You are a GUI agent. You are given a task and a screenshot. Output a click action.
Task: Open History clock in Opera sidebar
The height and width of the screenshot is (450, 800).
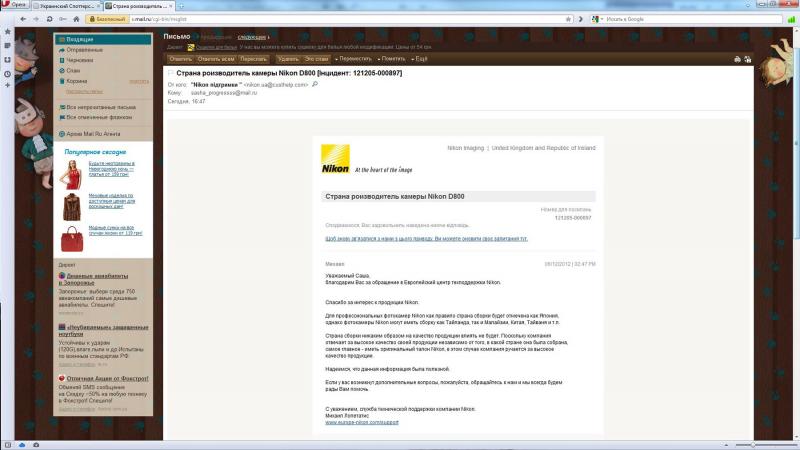coord(7,74)
